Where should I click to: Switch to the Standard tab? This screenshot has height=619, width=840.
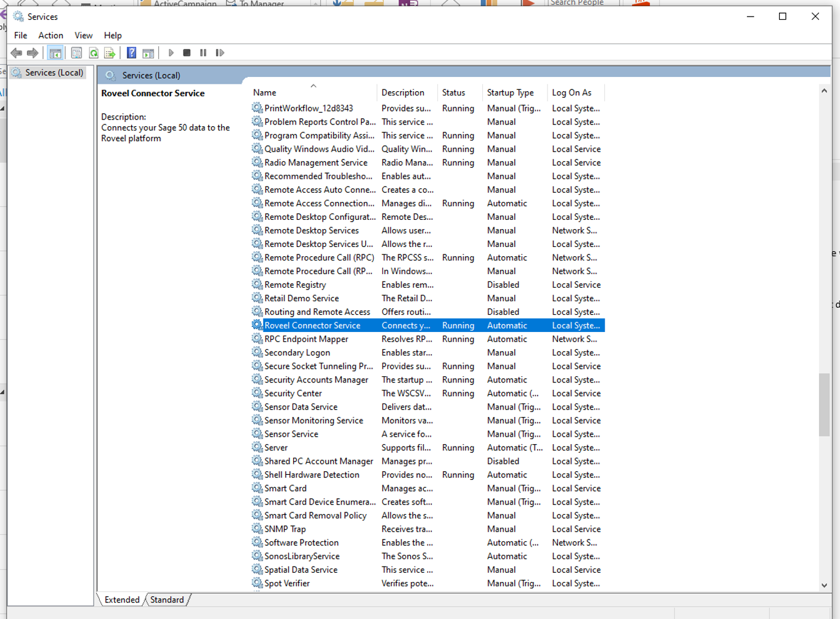(167, 599)
